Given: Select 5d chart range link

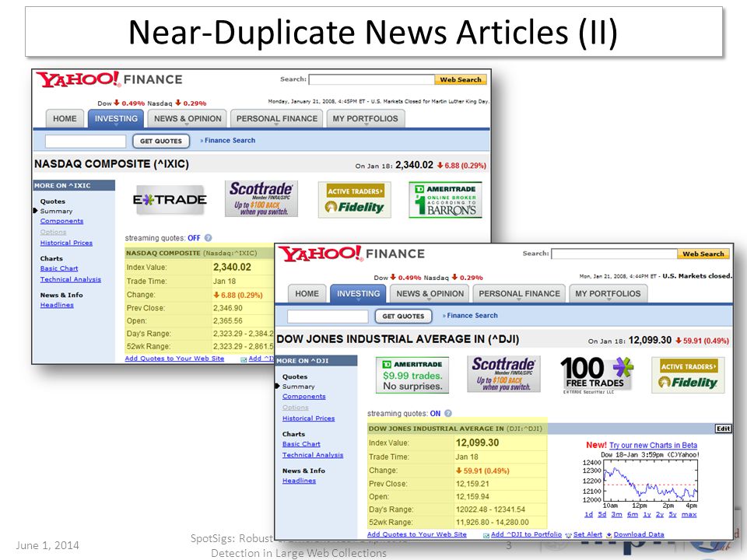Looking at the screenshot, I should point(602,514).
